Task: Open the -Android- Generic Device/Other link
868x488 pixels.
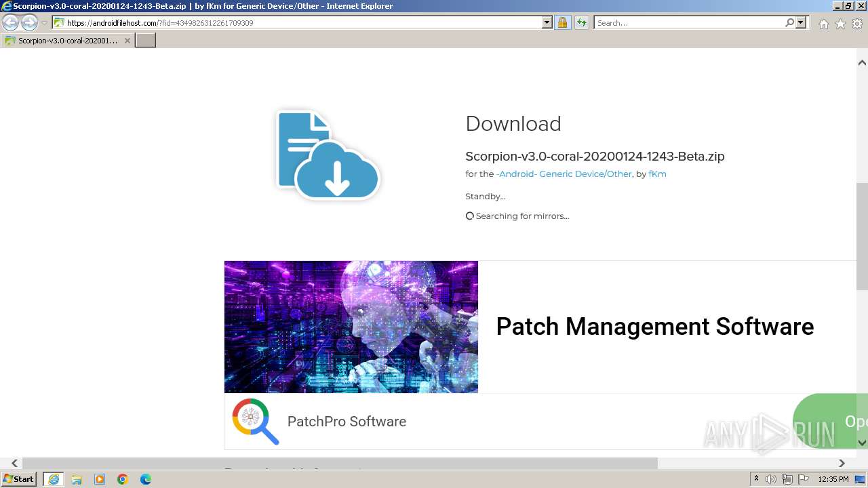Action: tap(564, 174)
